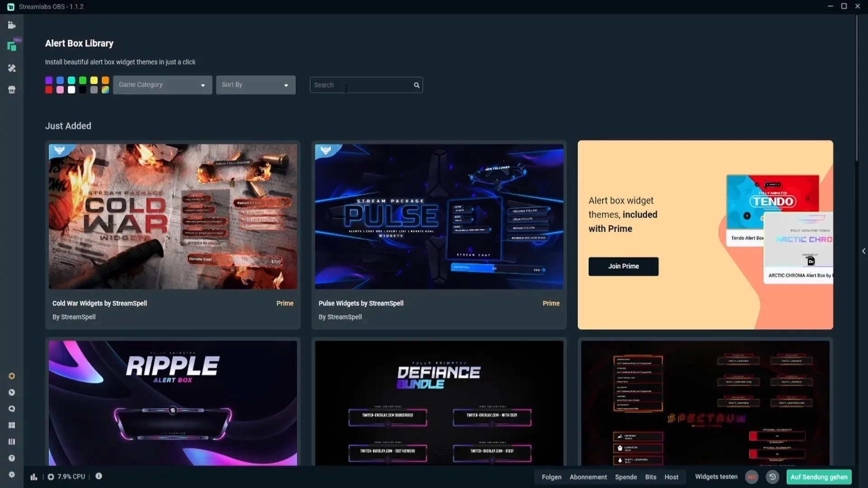
Task: Open the Game Category dropdown
Action: [163, 85]
